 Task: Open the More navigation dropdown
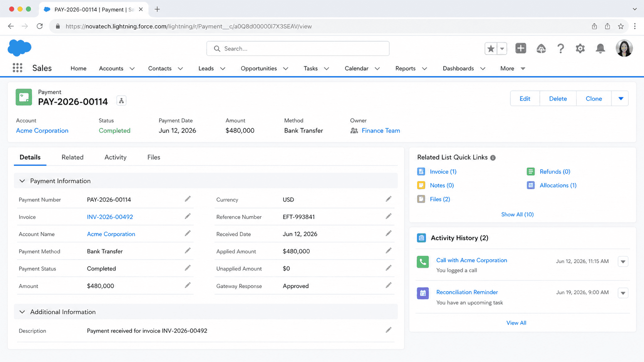tap(512, 68)
